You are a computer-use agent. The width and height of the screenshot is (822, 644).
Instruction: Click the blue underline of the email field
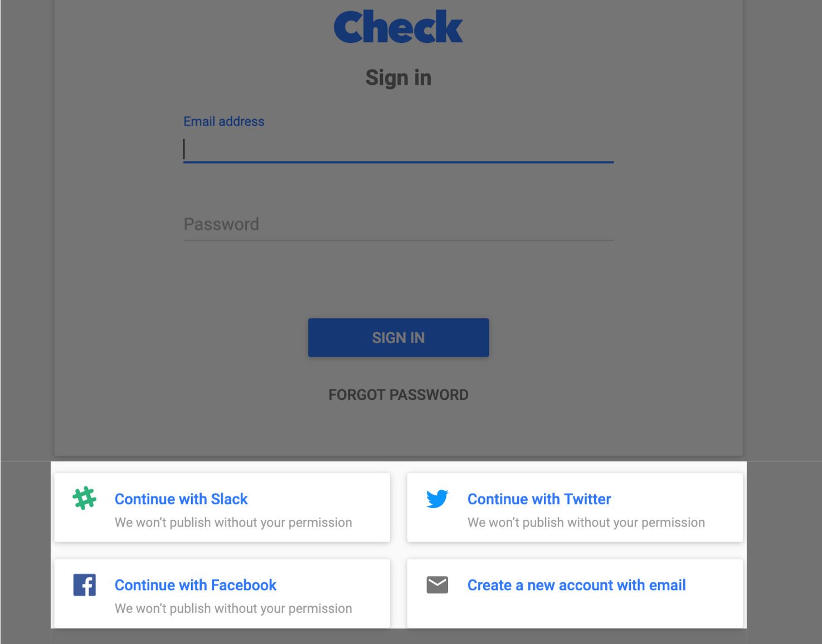(398, 162)
